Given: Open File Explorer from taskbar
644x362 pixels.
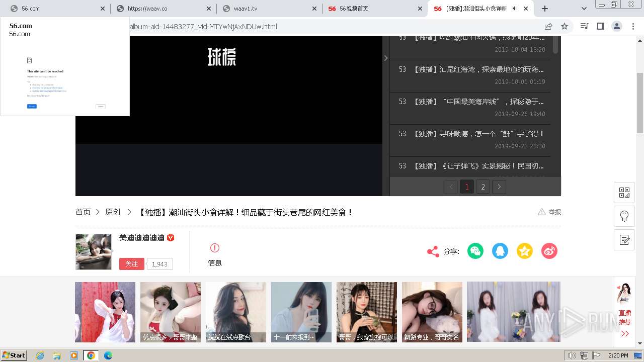Looking at the screenshot, I should [x=57, y=355].
